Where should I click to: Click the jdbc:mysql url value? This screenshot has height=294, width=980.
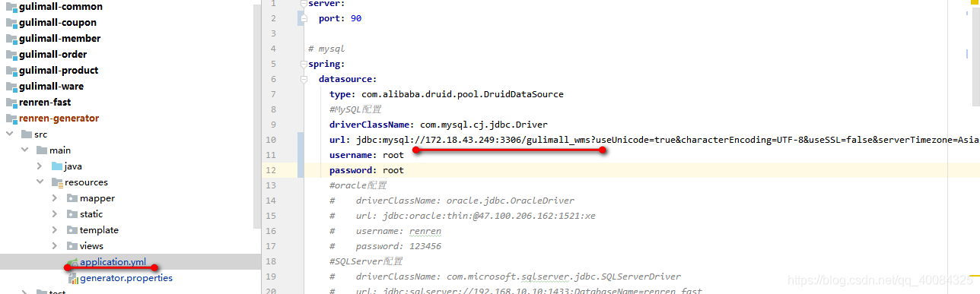[x=667, y=140]
